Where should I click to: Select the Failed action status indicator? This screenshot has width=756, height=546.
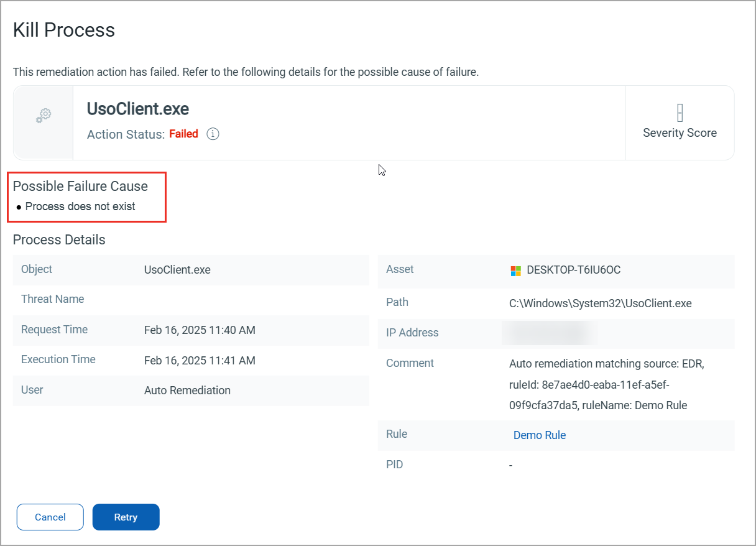(183, 133)
